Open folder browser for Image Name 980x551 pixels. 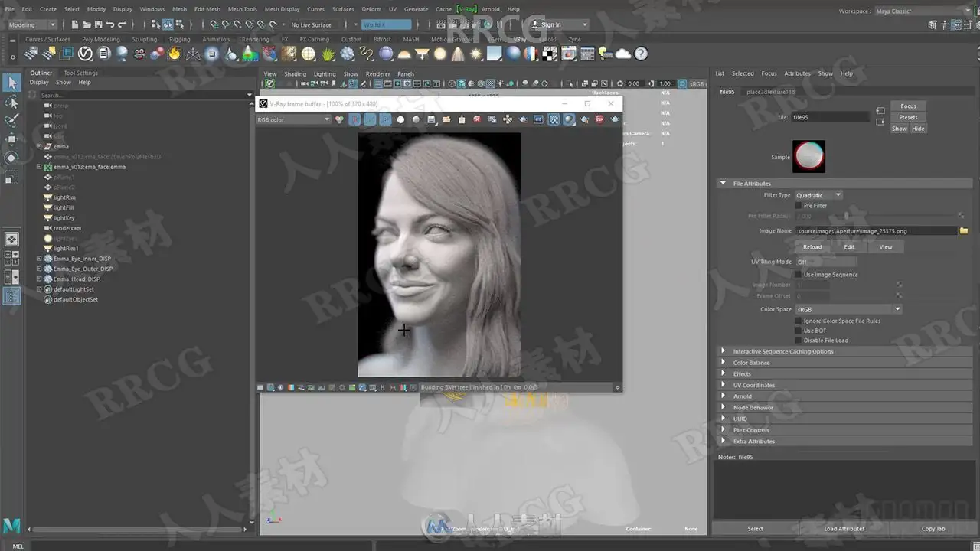(963, 230)
